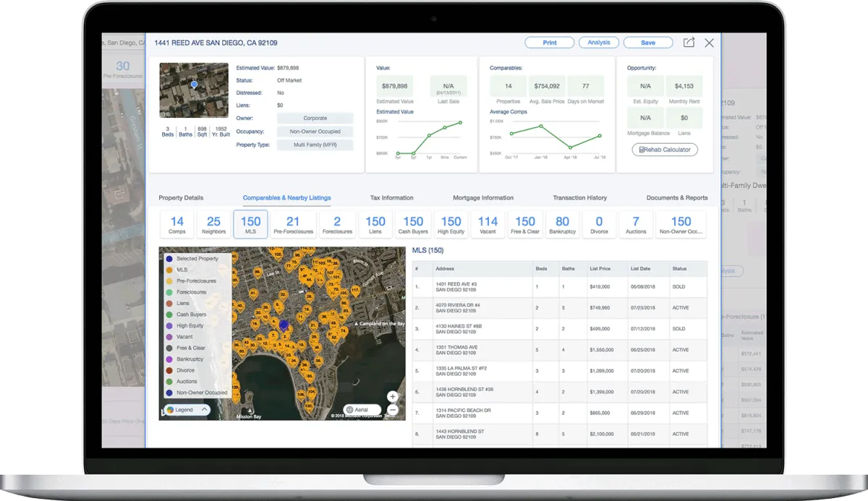The image size is (868, 501).
Task: Open the Occupancy Non-Owner Occupied field
Action: click(315, 132)
